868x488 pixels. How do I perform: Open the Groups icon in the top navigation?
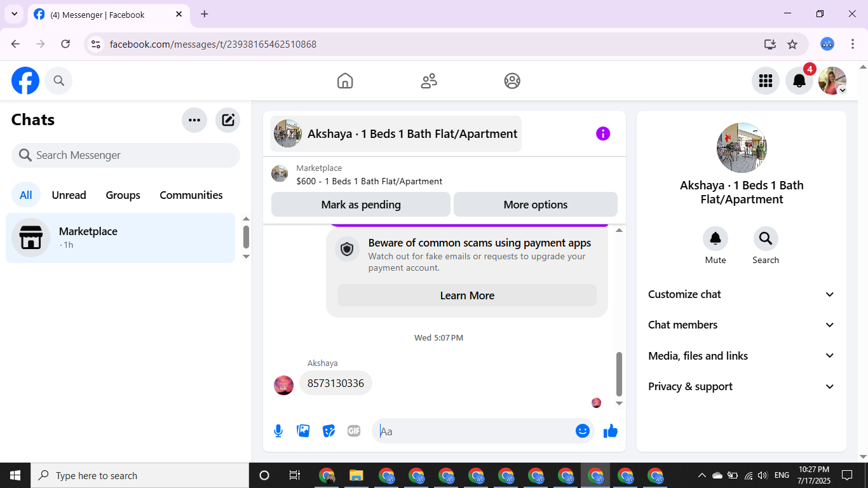(x=512, y=81)
